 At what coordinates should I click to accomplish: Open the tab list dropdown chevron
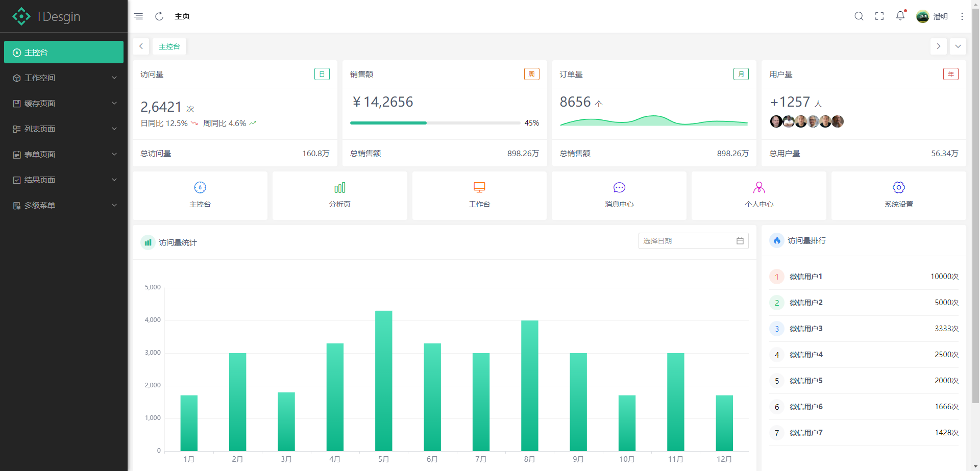point(958,46)
